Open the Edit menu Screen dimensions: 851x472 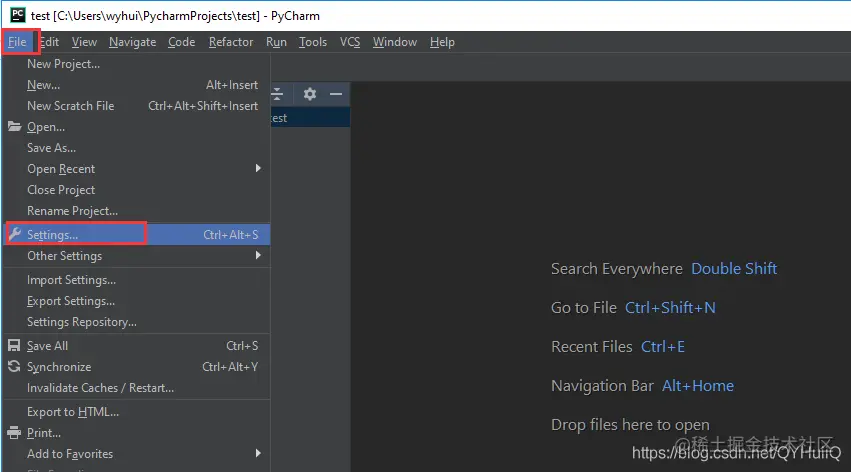tap(49, 42)
